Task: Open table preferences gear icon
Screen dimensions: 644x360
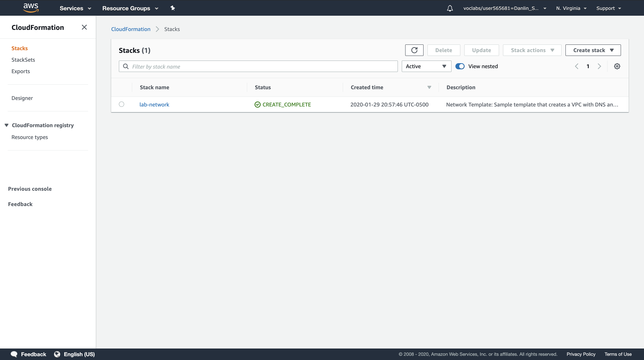Action: pyautogui.click(x=617, y=66)
